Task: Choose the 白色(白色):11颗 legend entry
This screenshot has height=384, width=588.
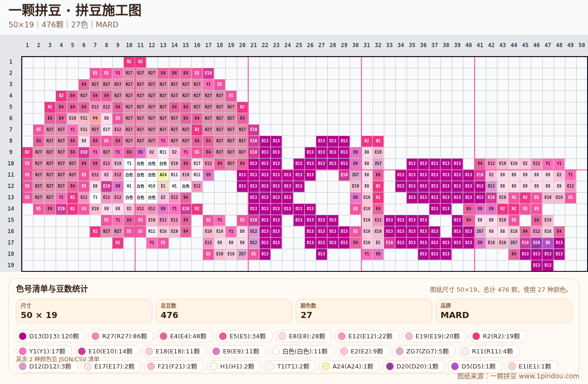Action: click(301, 351)
